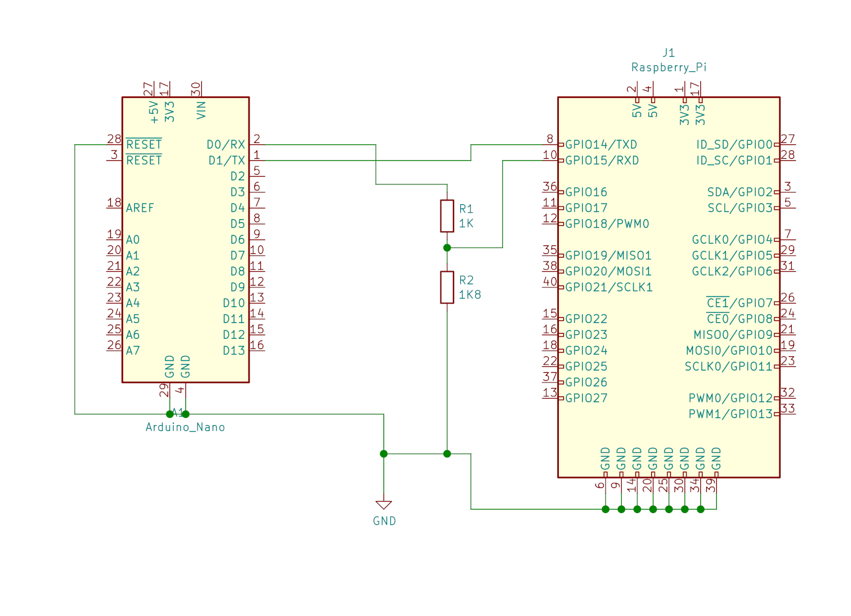The height and width of the screenshot is (616, 851).
Task: Click the Arduino_Nano component label
Action: 186,427
